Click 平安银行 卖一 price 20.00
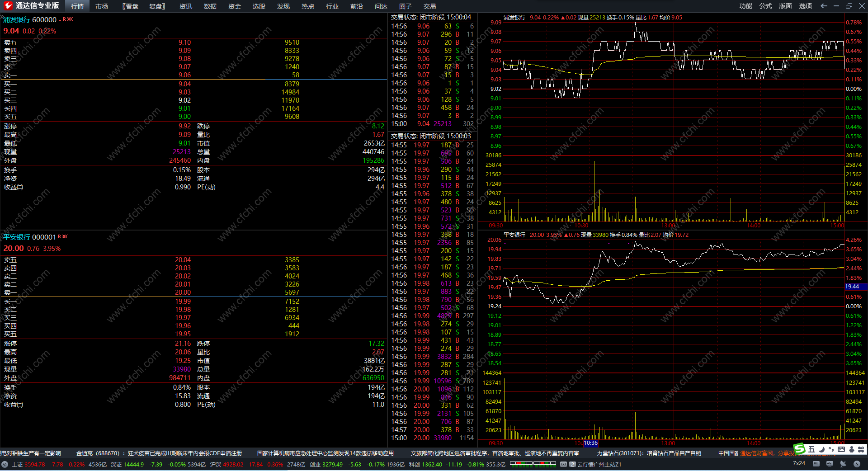This screenshot has width=868, height=471. click(x=183, y=292)
